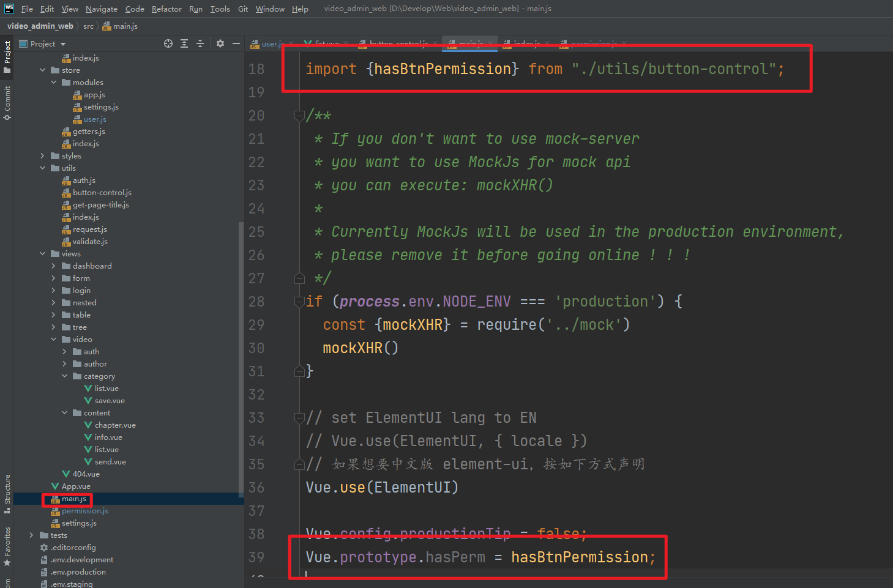
Task: Fold the comment at line 33
Action: click(299, 418)
